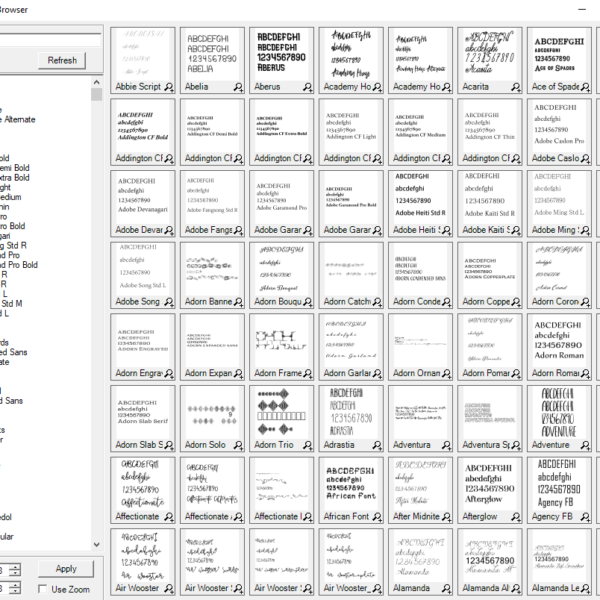Enable the Use Zoom checkbox
Viewport: 600px width, 600px height.
click(x=42, y=589)
